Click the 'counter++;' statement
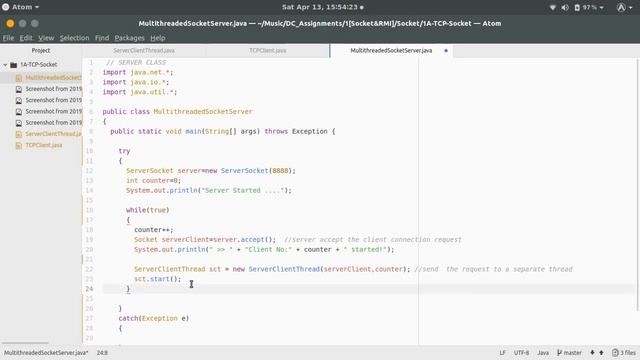 (x=153, y=230)
